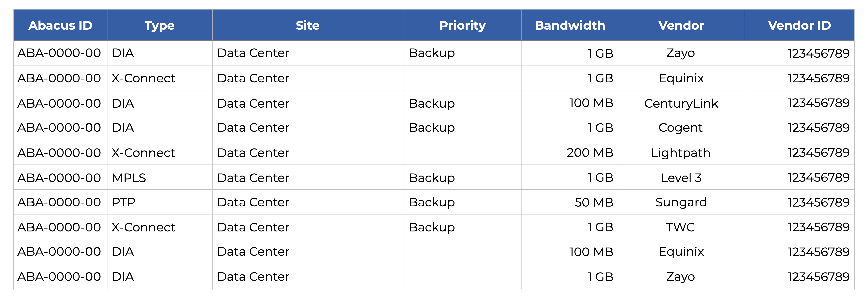Click the X-Connect type in the Lightpath row
Image resolution: width=868 pixels, height=297 pixels.
tap(143, 153)
